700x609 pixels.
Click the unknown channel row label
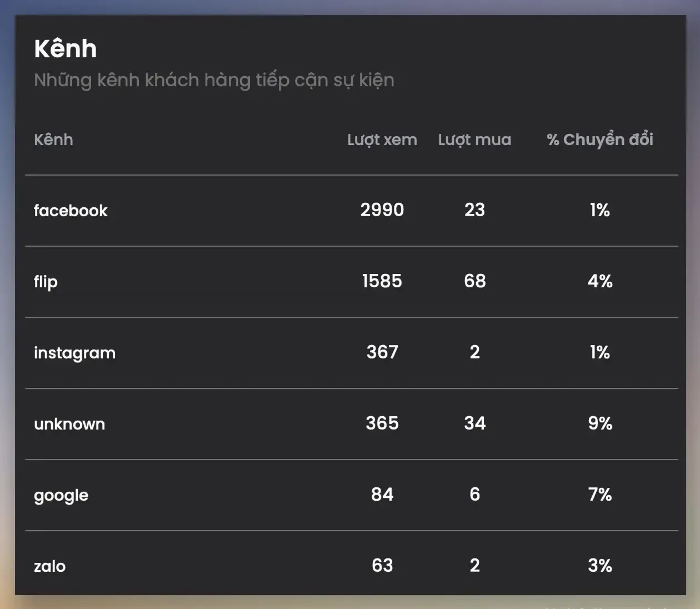pos(69,424)
